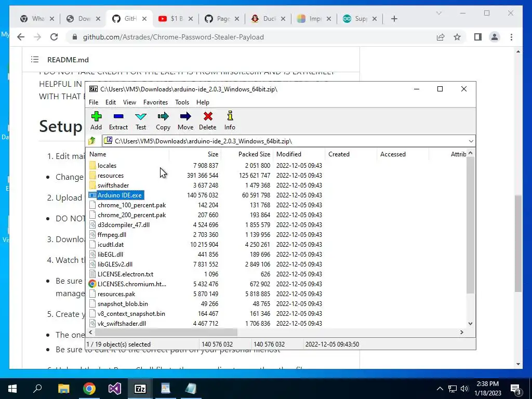This screenshot has width=532, height=399.
Task: Click the d3dcompiler_47.dll file icon
Action: coord(92,224)
